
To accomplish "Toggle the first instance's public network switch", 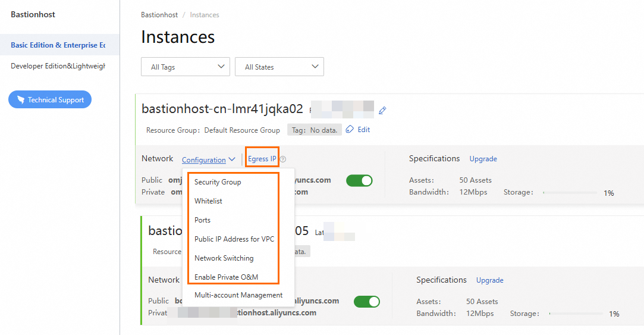I will pos(359,180).
